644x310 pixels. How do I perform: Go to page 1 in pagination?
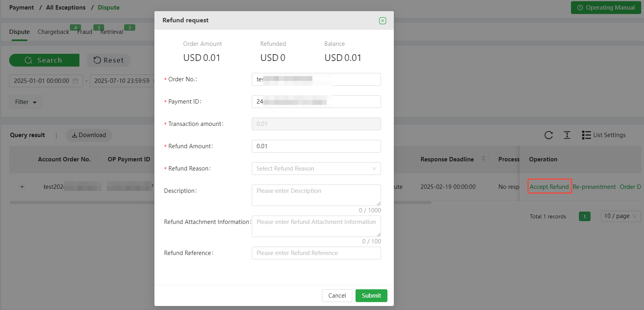[585, 216]
